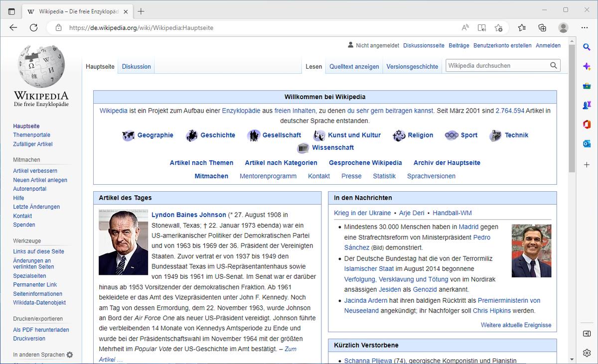This screenshot has height=364, width=598.
Task: Select the Hauptseite tab
Action: click(100, 66)
